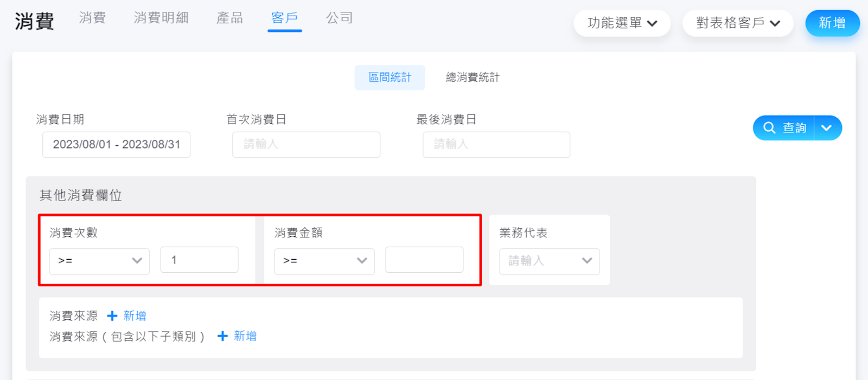Click plus icon for 消費來源 包含以下子類別
Viewport: 868px width, 380px height.
tap(222, 336)
